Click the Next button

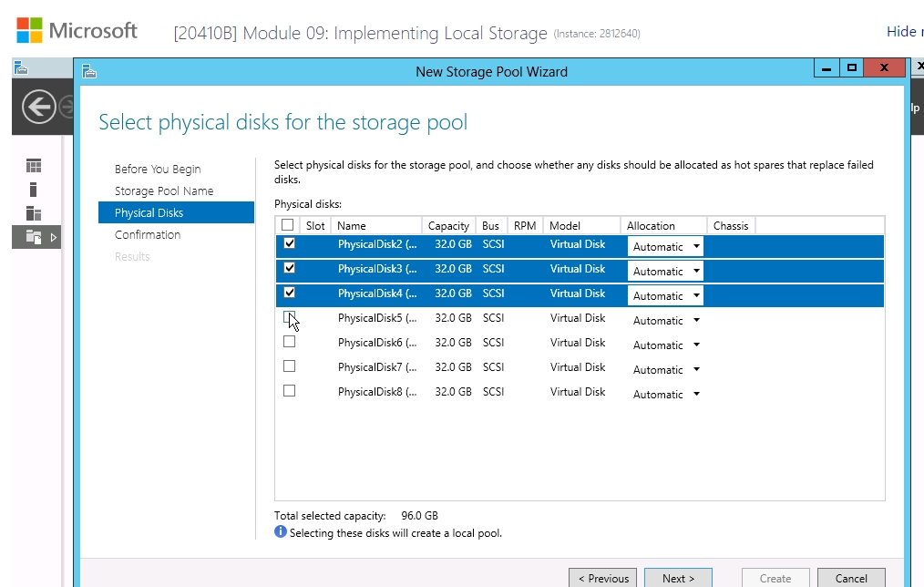677,578
